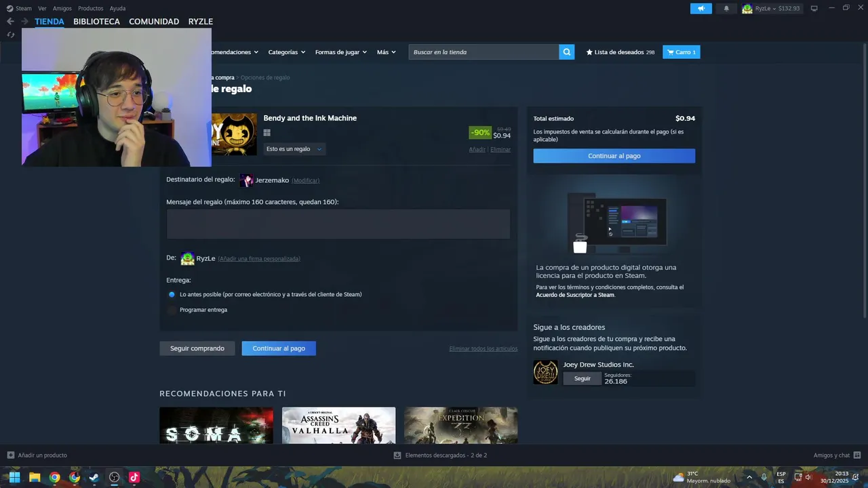Click the volume speaker tray icon
Image resolution: width=868 pixels, height=488 pixels.
tap(808, 477)
